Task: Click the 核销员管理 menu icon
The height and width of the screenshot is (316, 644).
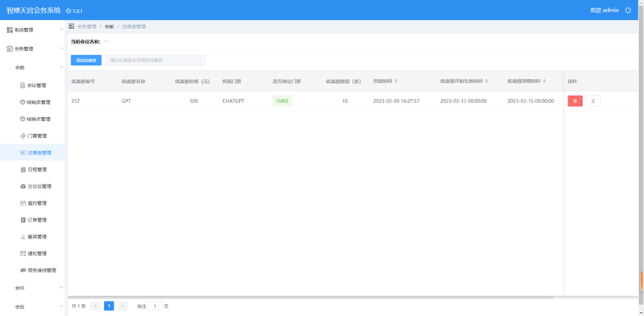Action: 23,102
